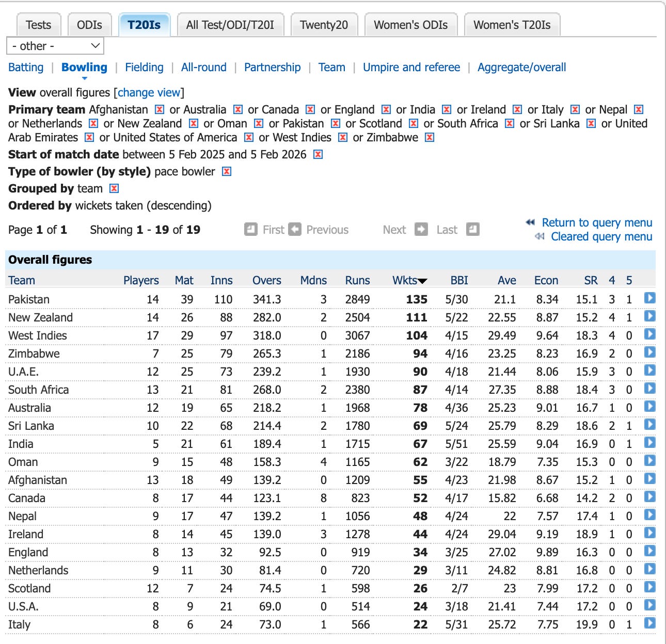Viewport: 666px width, 644px height.
Task: Open the All-round records link
Action: [204, 67]
